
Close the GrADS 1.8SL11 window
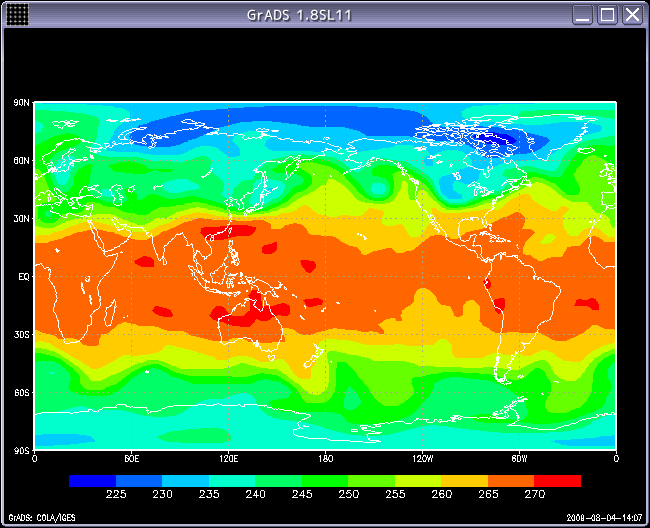(632, 14)
